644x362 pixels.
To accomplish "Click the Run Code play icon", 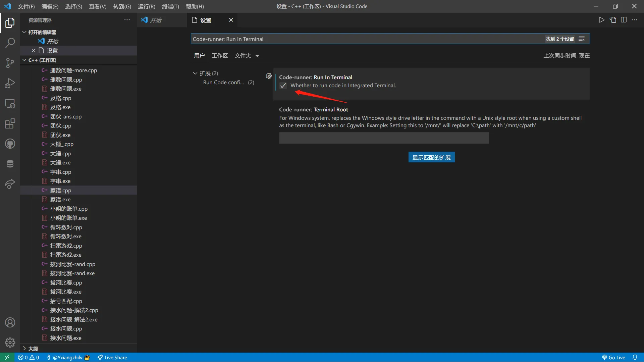I will (601, 20).
